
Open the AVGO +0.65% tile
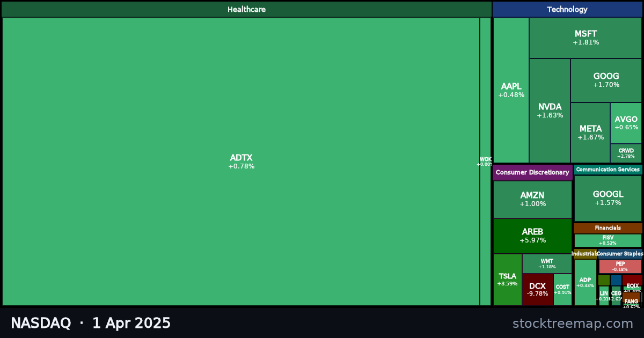626,123
